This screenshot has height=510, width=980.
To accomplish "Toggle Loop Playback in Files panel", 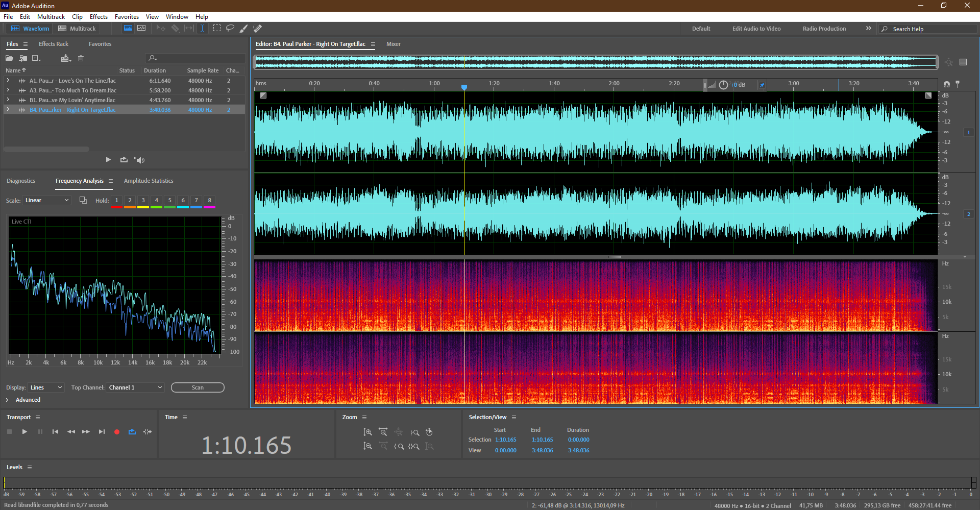I will (124, 160).
